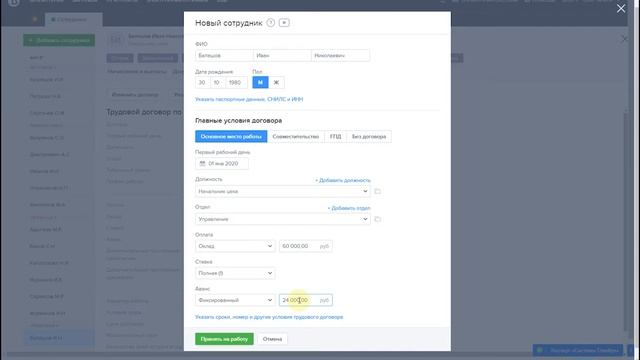Select female gender button Ж

pyautogui.click(x=276, y=82)
